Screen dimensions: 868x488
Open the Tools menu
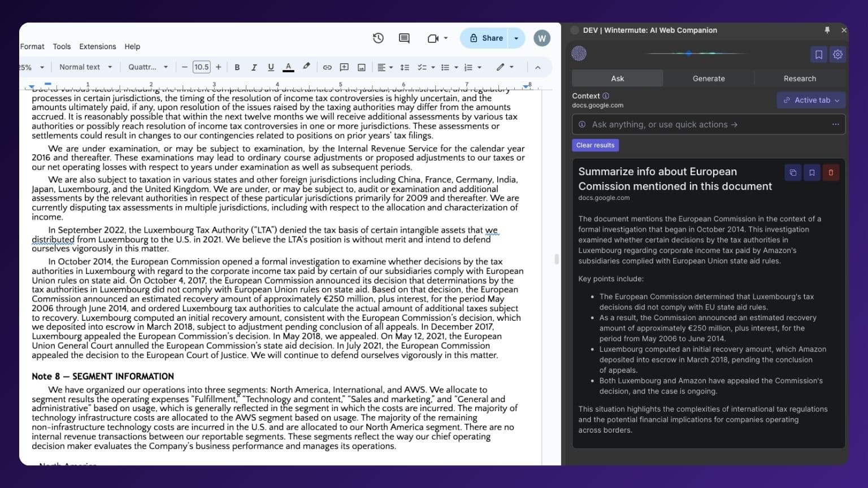(62, 46)
